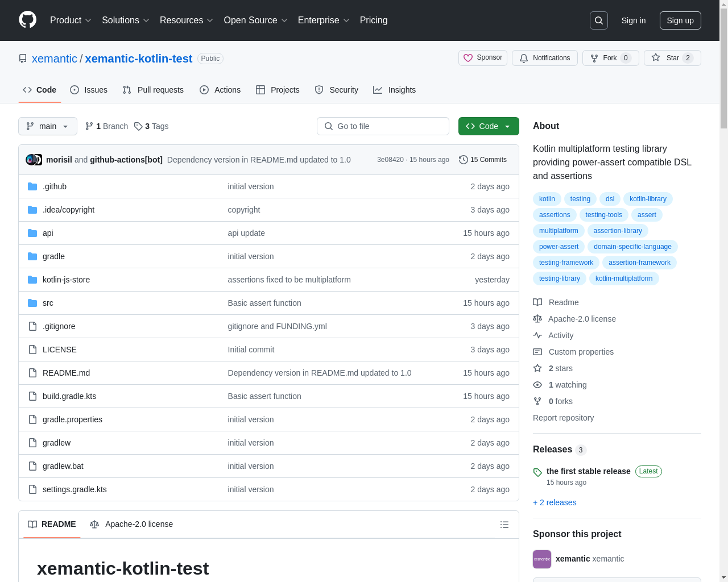
Task: Open the Projects tab
Action: (x=278, y=90)
